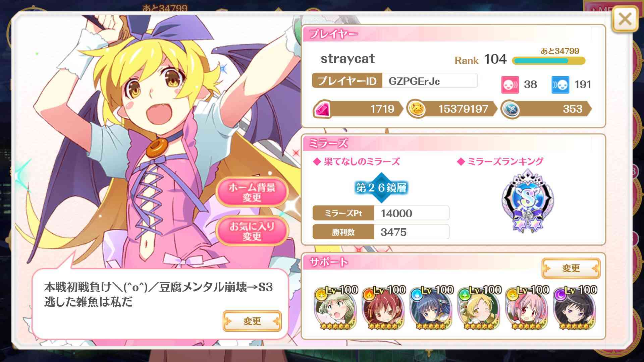Click the comment 変更 button

[252, 321]
